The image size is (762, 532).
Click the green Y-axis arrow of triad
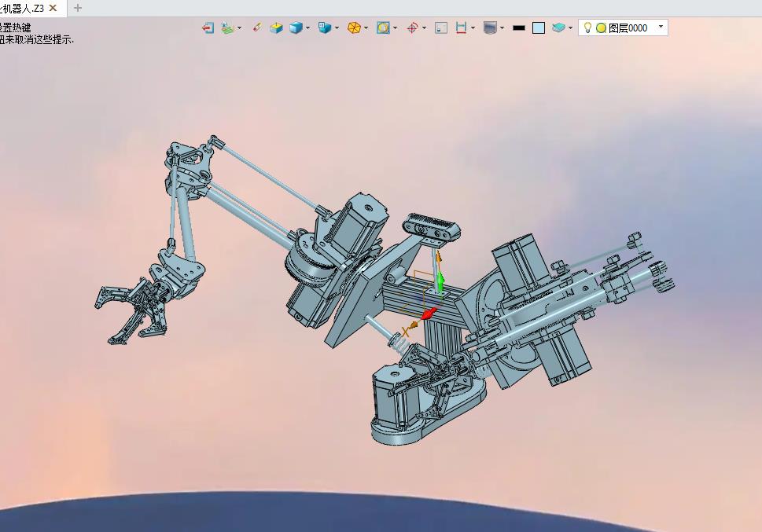[441, 282]
